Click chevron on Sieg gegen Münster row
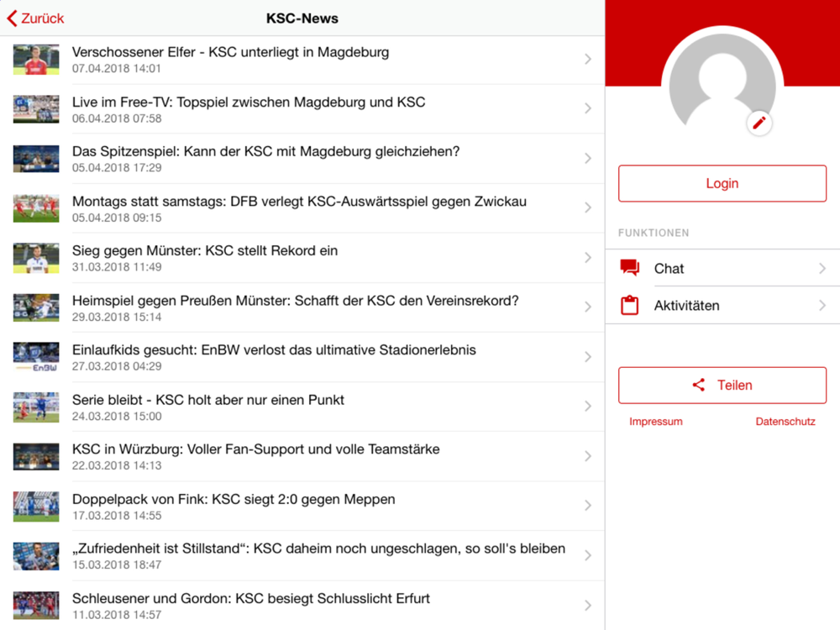The height and width of the screenshot is (630, 840). 588,258
